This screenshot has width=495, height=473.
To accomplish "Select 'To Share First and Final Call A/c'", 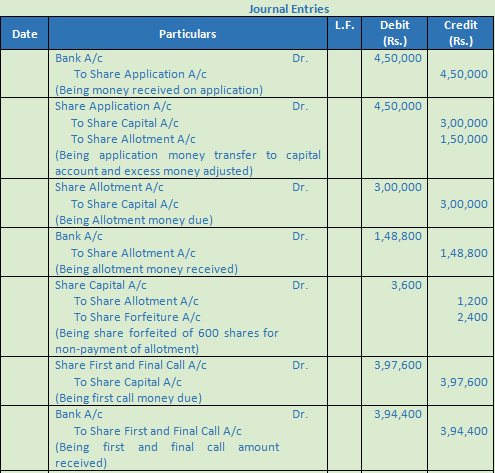I will 158,431.
